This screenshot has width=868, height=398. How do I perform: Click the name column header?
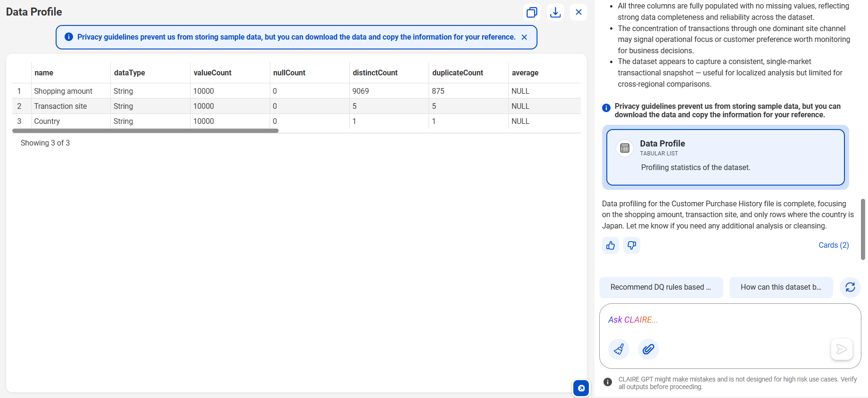(x=71, y=73)
